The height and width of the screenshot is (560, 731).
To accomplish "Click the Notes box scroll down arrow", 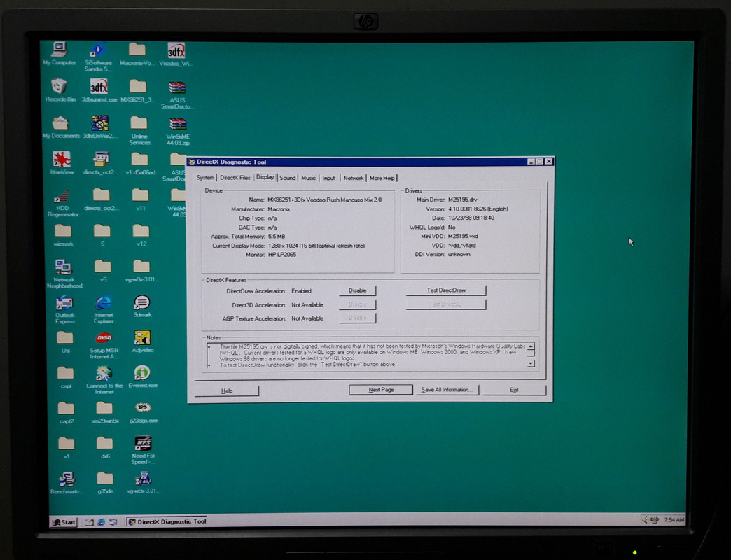I will pos(531,363).
